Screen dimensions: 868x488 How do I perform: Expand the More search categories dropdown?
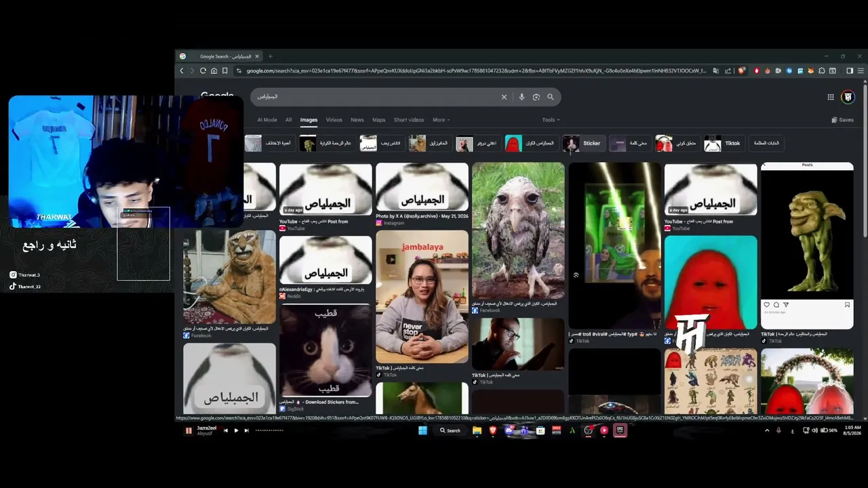coord(441,120)
